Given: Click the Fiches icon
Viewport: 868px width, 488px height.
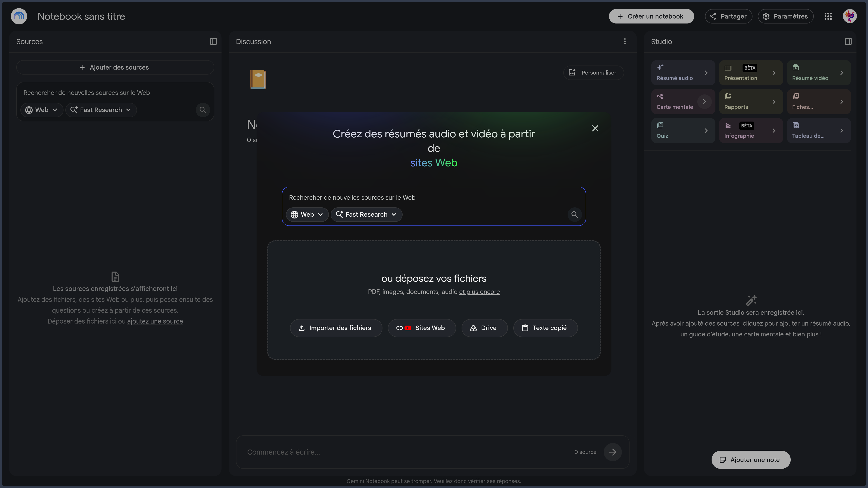Looking at the screenshot, I should tap(796, 96).
